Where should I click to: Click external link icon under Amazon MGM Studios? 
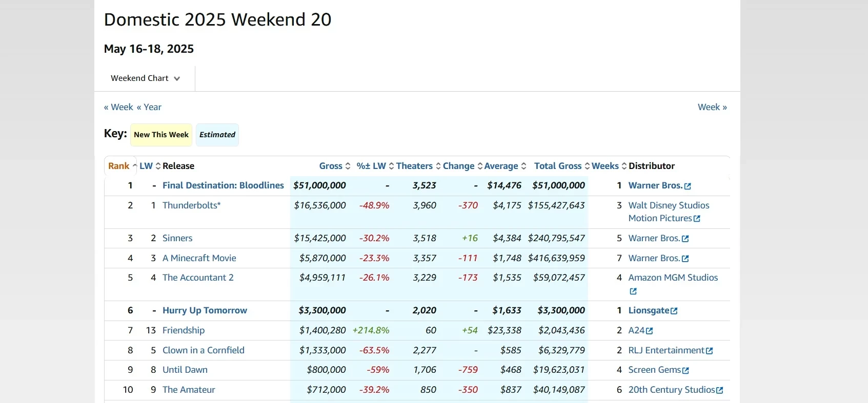point(633,291)
